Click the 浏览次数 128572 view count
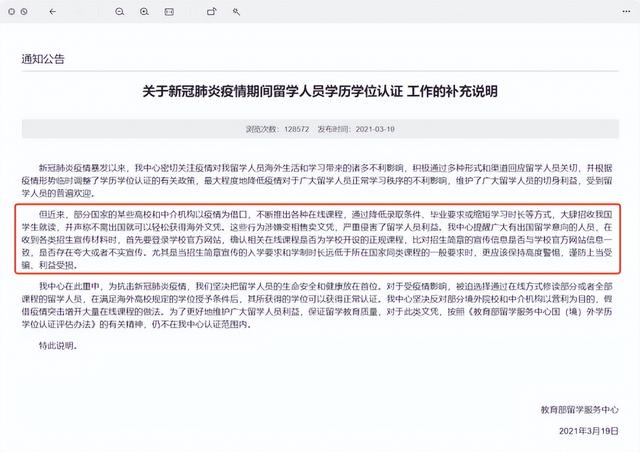Screen dimensions: 640x452 277,130
